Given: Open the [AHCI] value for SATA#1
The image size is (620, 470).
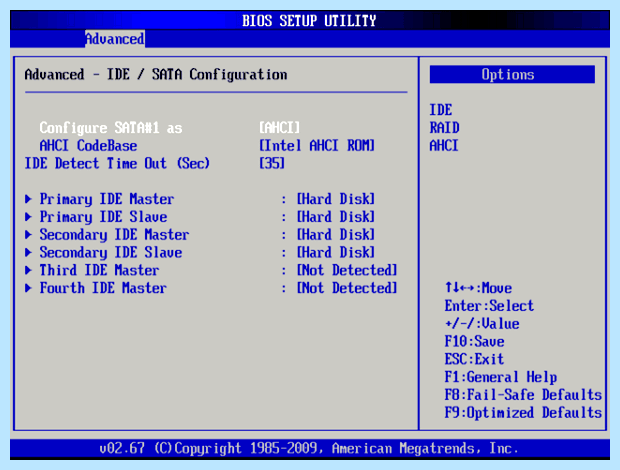Looking at the screenshot, I should coord(279,128).
